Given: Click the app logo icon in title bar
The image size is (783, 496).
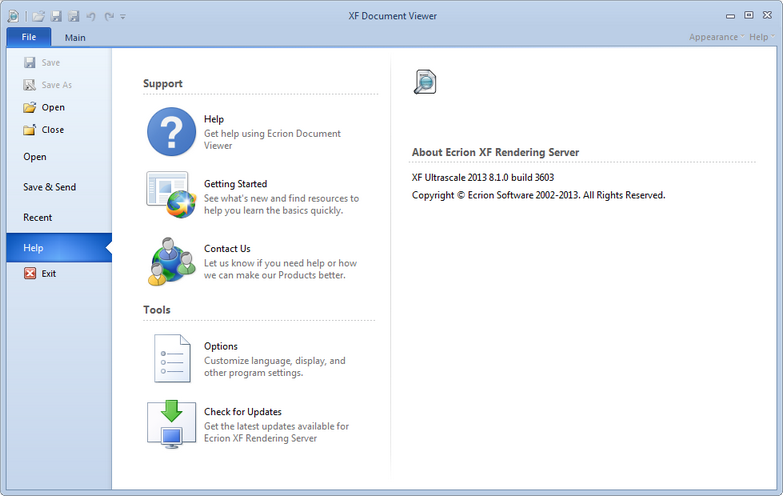Looking at the screenshot, I should point(13,16).
